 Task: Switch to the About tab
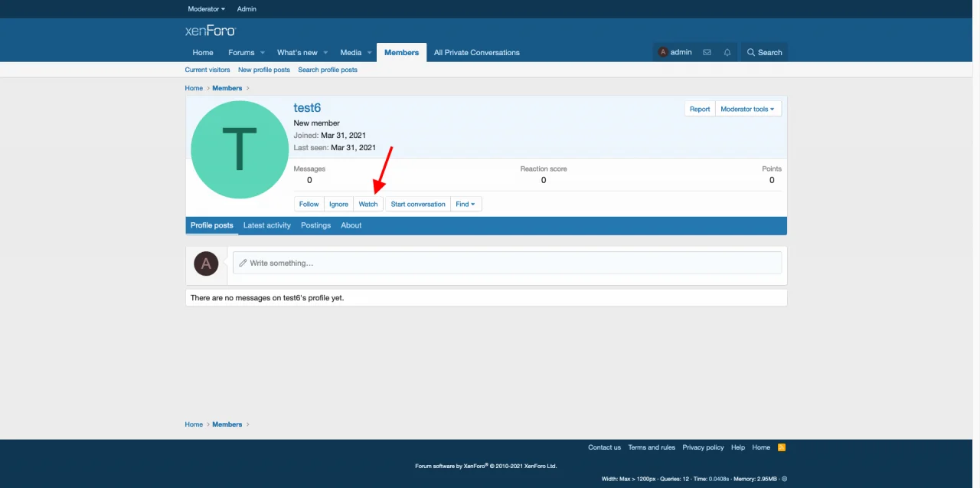click(x=351, y=226)
